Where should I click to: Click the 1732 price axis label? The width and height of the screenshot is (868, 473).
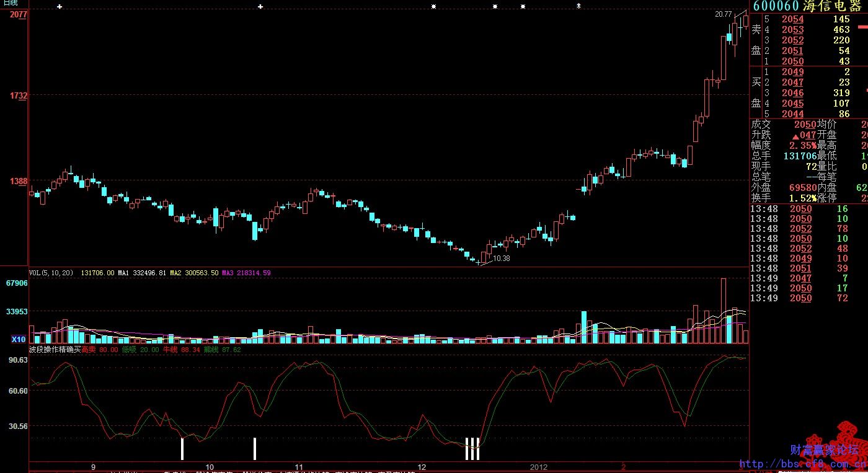[x=18, y=95]
